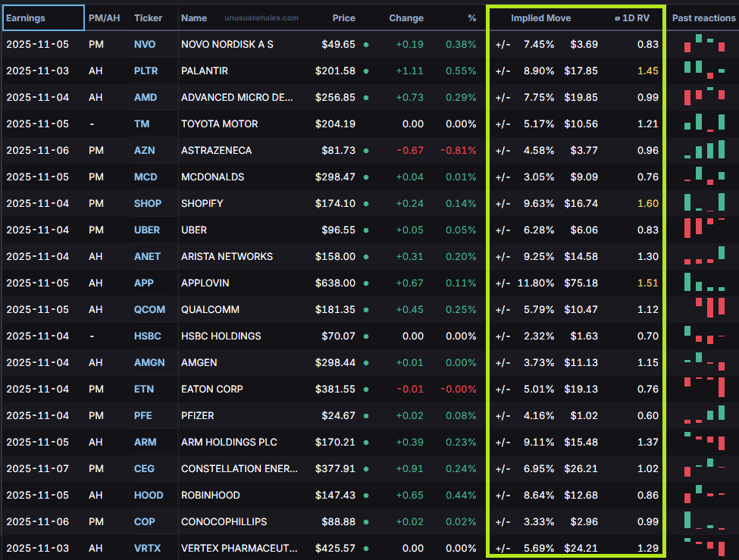Select the -0.01 change for EATON CORP

[x=410, y=389]
